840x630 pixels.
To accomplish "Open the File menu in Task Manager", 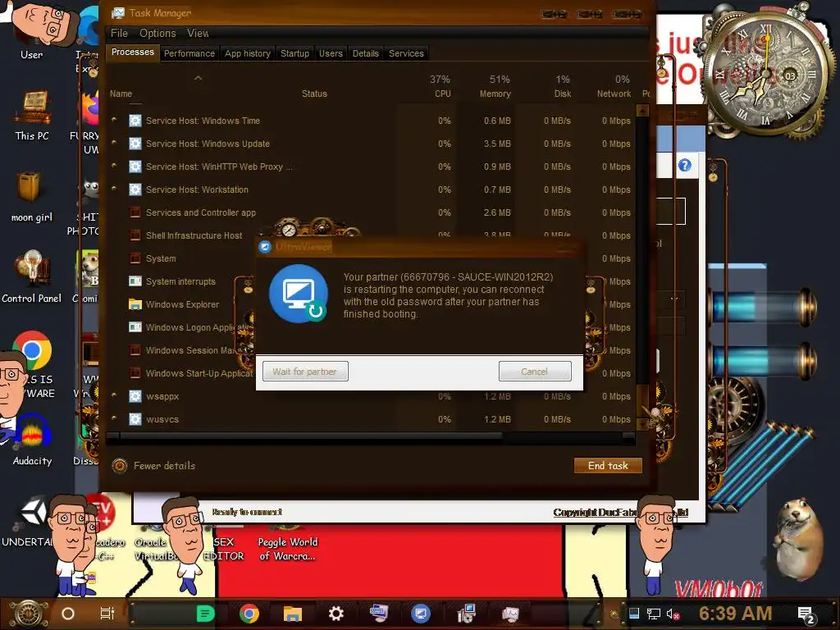I will click(119, 33).
